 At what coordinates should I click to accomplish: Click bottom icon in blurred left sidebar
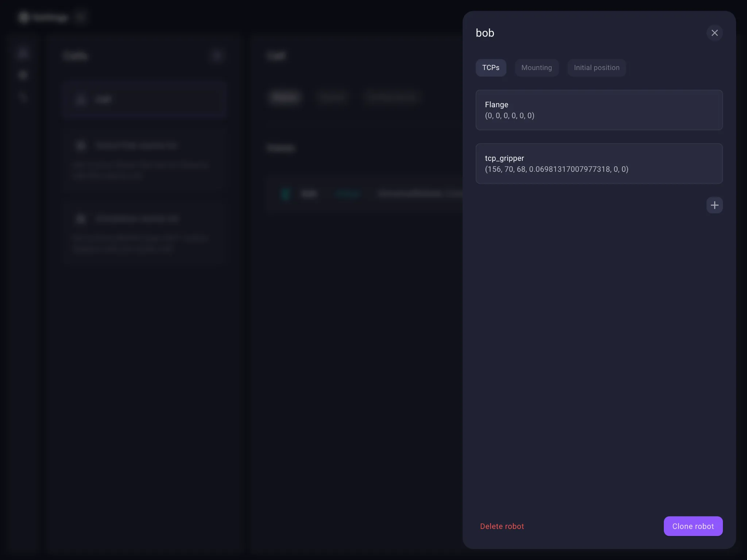pyautogui.click(x=23, y=97)
